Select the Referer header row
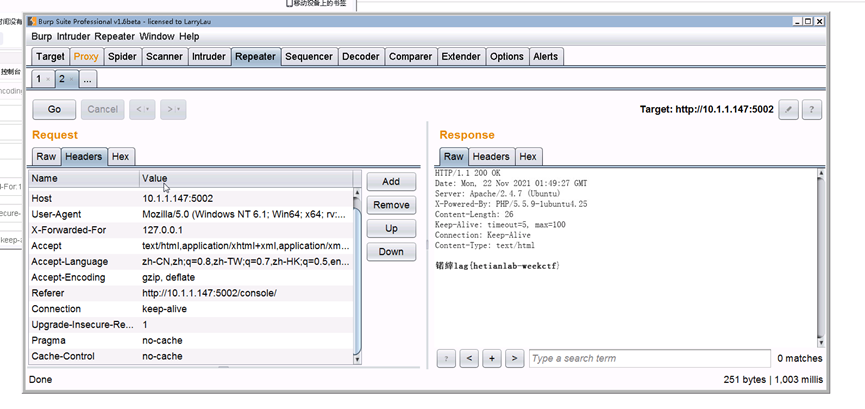The width and height of the screenshot is (865, 409). pos(191,293)
